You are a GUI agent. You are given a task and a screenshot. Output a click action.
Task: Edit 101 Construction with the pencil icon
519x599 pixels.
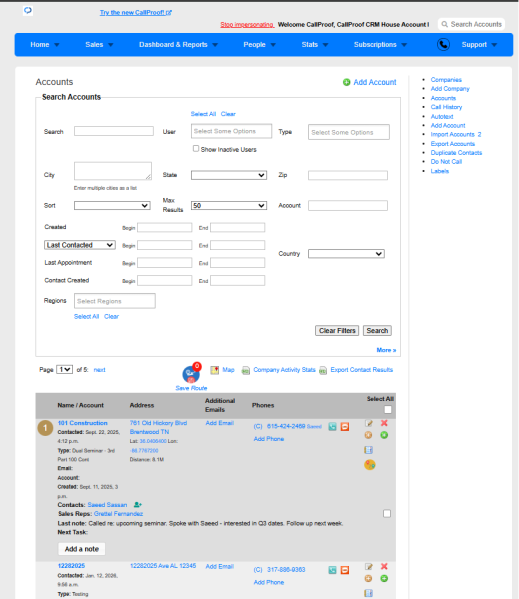pos(369,423)
